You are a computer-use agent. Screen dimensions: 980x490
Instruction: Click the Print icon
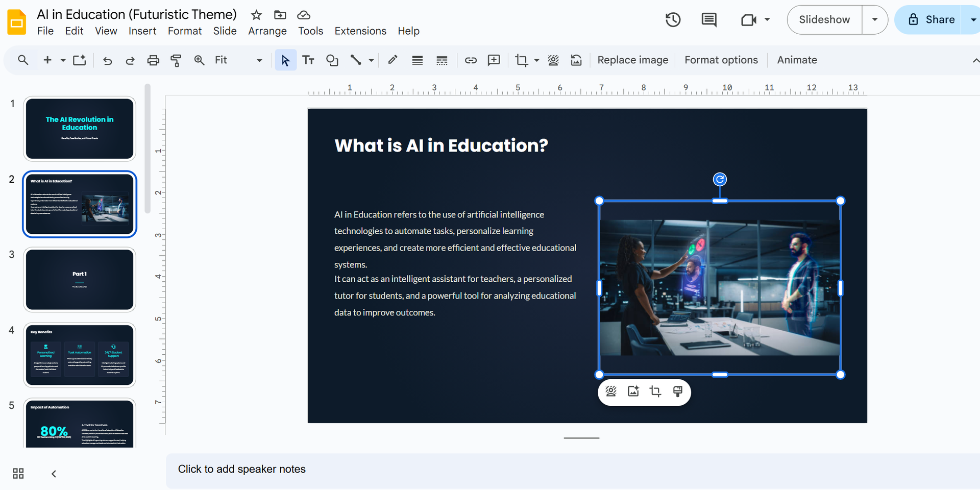(153, 60)
